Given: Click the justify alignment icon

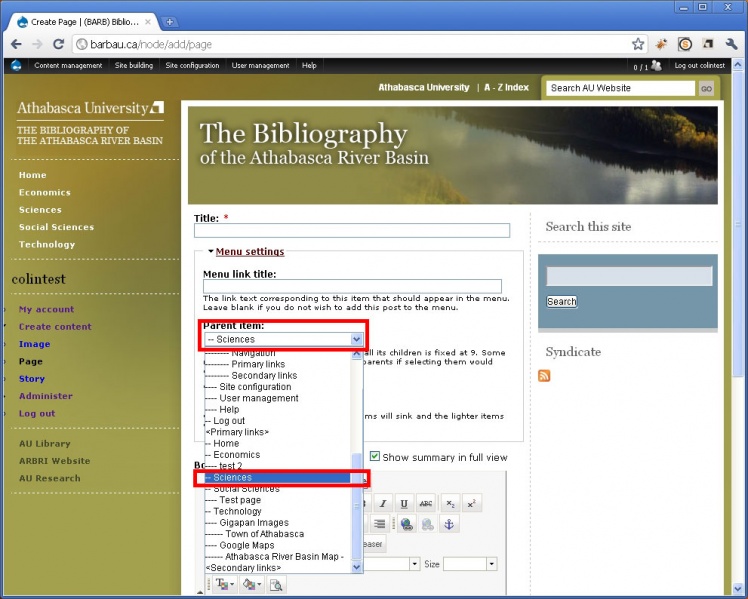Looking at the screenshot, I should pos(379,524).
